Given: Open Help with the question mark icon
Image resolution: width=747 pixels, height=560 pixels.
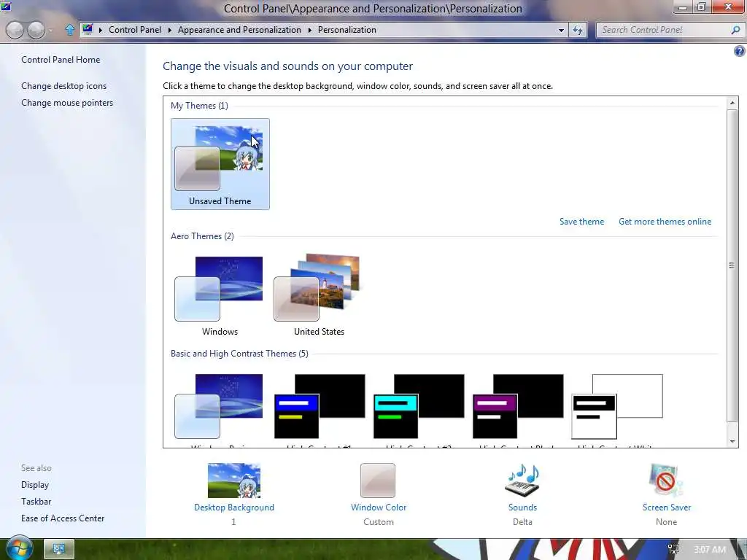Looking at the screenshot, I should 740,51.
